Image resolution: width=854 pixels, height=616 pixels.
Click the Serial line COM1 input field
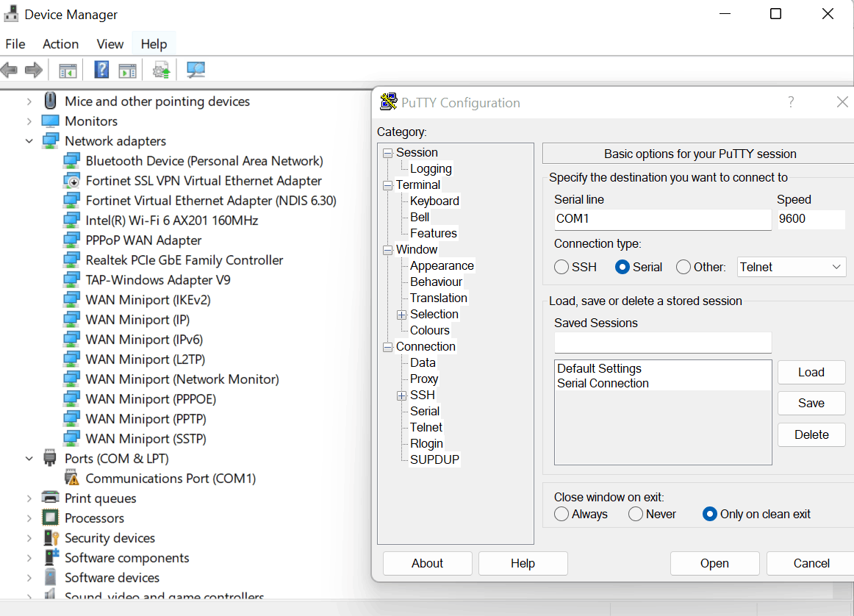663,219
